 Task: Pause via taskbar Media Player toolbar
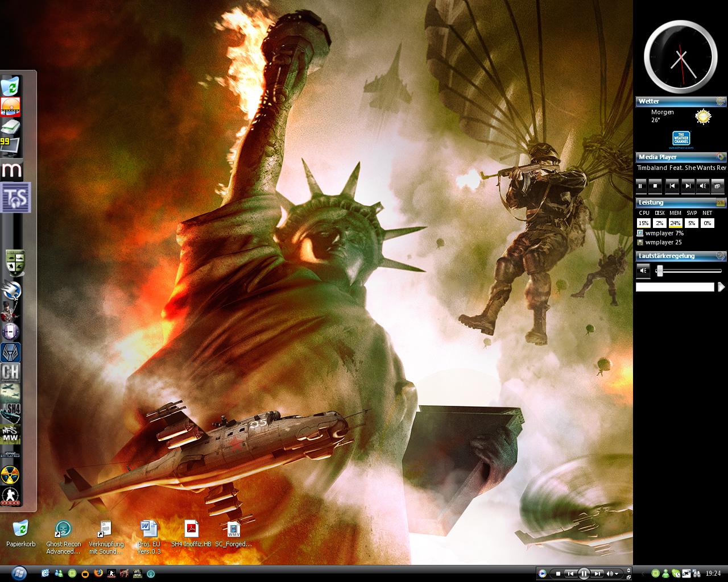584,573
